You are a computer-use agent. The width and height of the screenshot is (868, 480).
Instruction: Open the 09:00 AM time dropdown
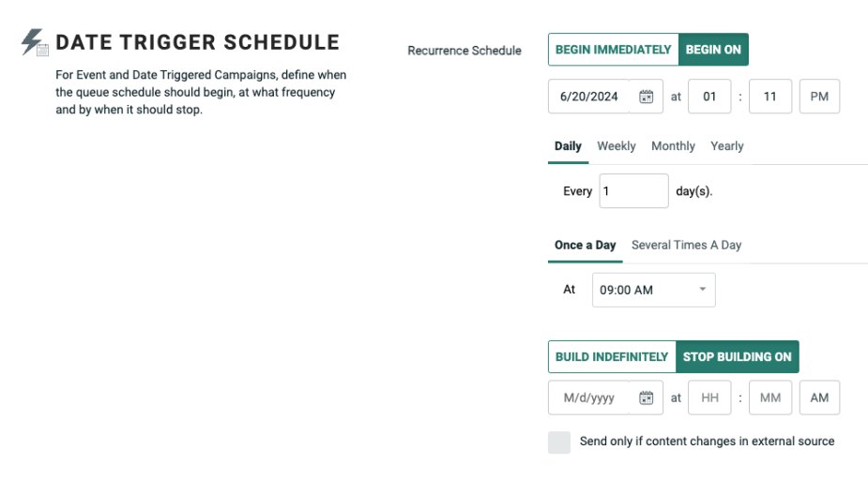(x=653, y=290)
